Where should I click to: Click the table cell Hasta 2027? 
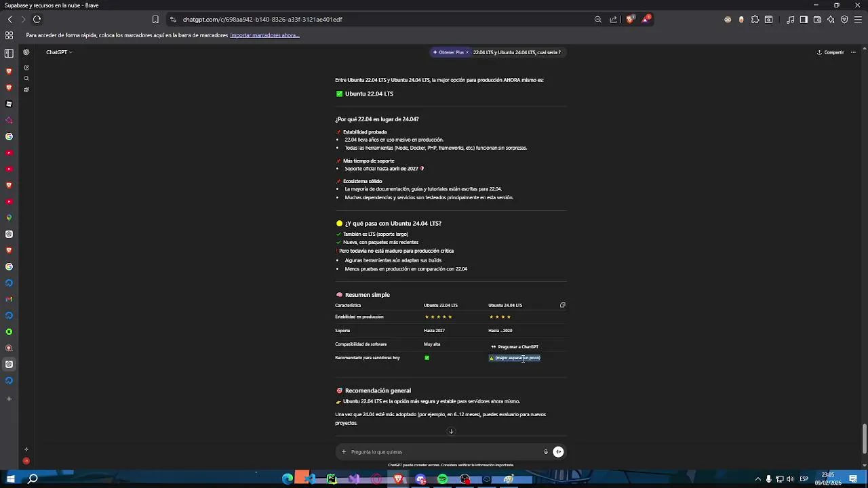click(x=434, y=331)
